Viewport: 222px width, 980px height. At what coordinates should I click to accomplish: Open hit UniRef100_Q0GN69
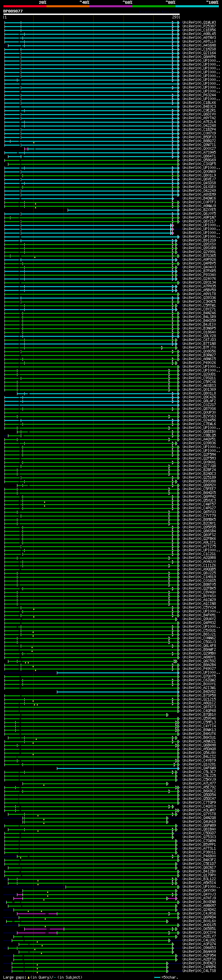tap(199, 172)
